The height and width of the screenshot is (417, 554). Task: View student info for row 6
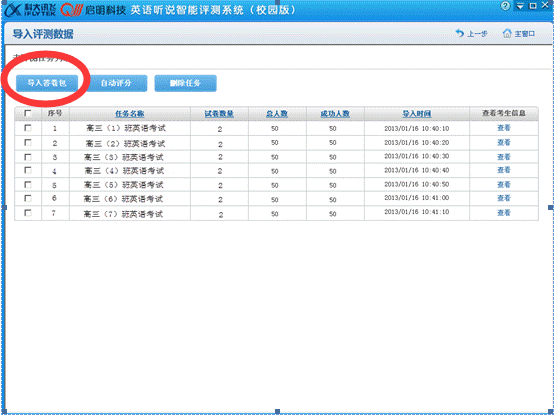pos(504,198)
